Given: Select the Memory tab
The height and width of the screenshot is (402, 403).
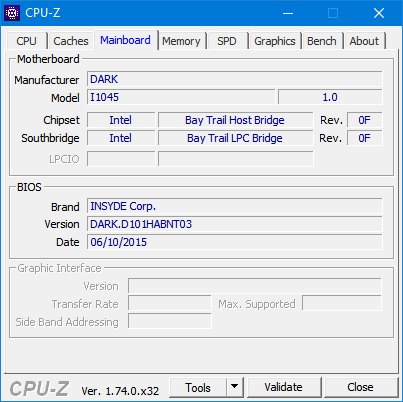Looking at the screenshot, I should (181, 41).
